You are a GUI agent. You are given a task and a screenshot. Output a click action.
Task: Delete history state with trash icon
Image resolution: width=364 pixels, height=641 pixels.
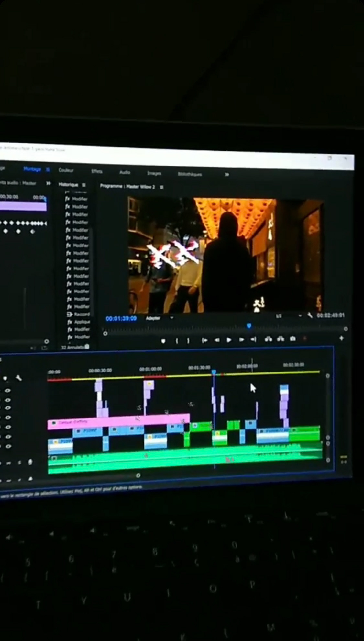[87, 347]
